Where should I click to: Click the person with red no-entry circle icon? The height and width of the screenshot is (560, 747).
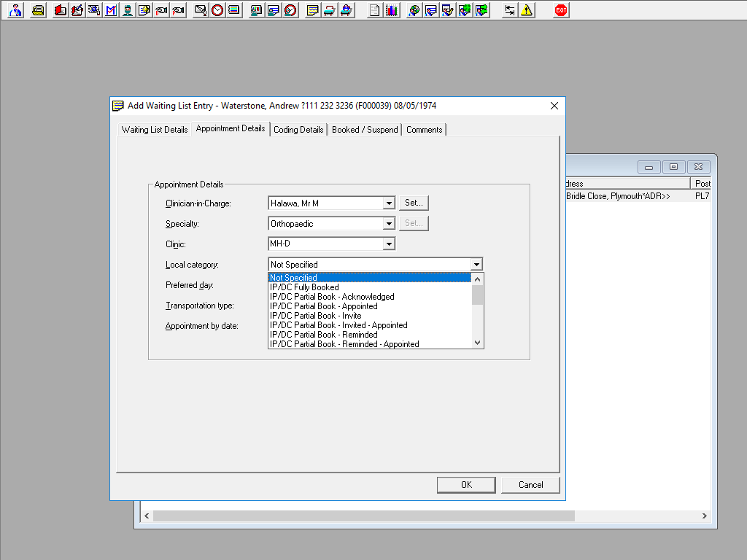[290, 10]
